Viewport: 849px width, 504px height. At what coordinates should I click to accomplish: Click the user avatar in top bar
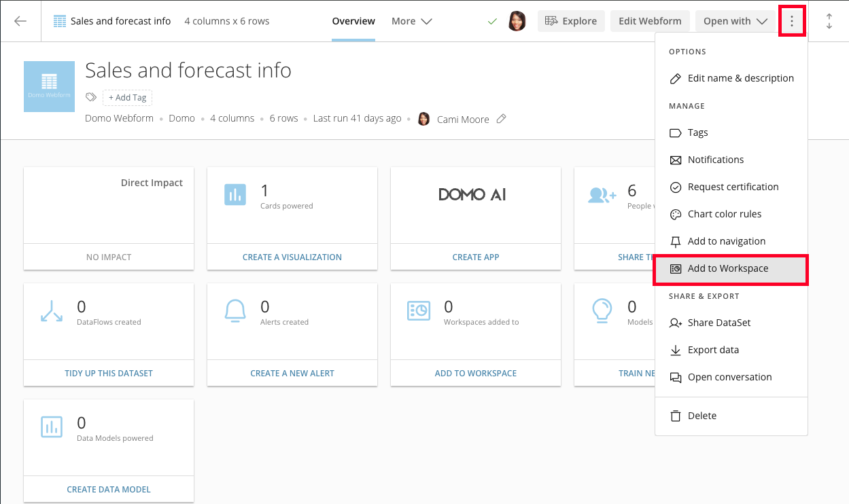coord(517,21)
